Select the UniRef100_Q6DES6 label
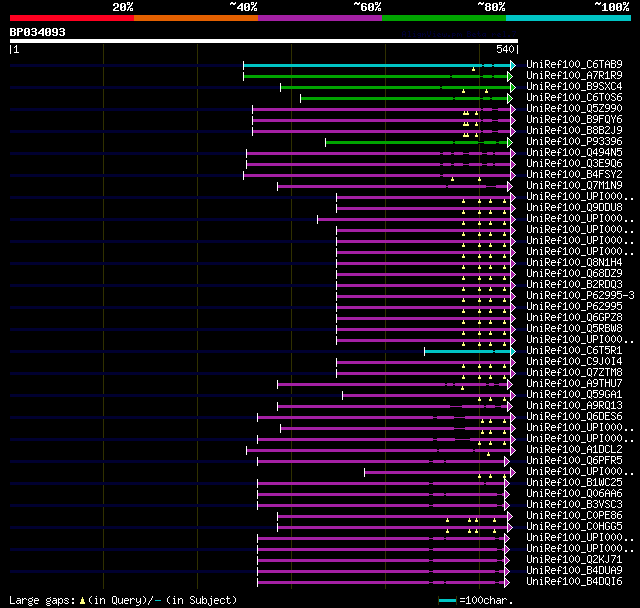Screen dimensions: 640x608 tap(574, 417)
